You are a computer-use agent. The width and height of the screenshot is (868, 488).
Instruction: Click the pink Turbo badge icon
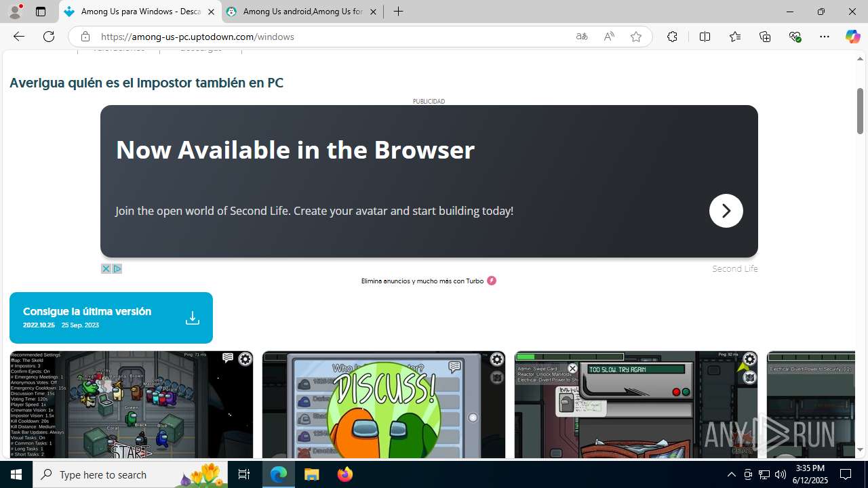click(x=492, y=281)
